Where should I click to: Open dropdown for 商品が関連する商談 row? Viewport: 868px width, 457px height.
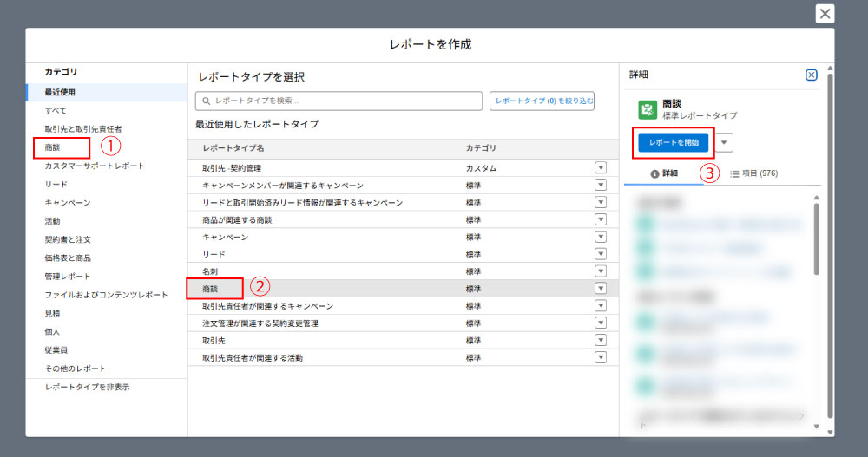click(601, 219)
